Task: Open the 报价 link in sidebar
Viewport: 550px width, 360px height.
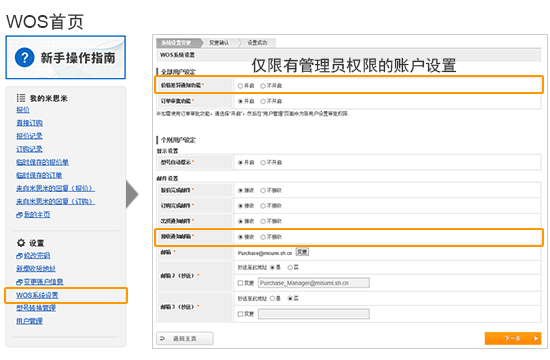Action: pos(23,110)
